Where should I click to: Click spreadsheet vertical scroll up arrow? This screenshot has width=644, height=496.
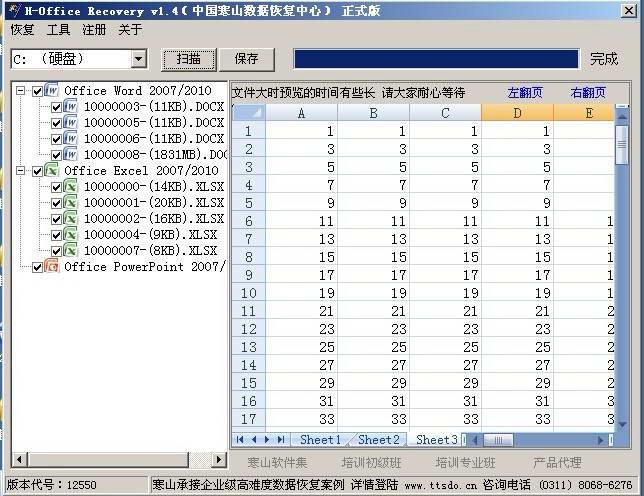[x=622, y=117]
